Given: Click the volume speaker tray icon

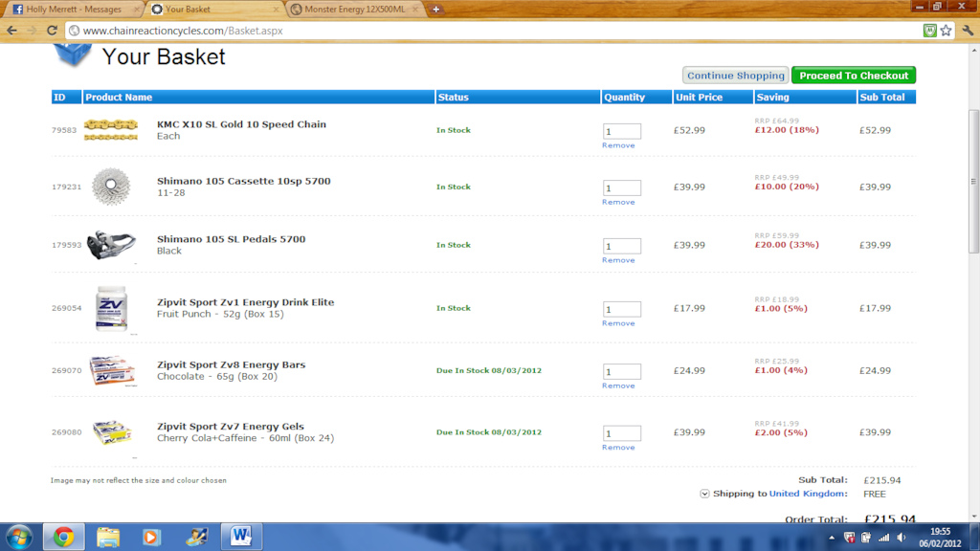Looking at the screenshot, I should point(902,538).
